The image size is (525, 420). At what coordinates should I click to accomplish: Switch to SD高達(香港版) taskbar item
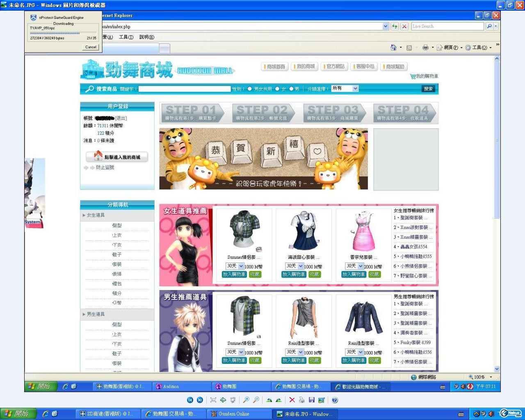[x=108, y=414]
